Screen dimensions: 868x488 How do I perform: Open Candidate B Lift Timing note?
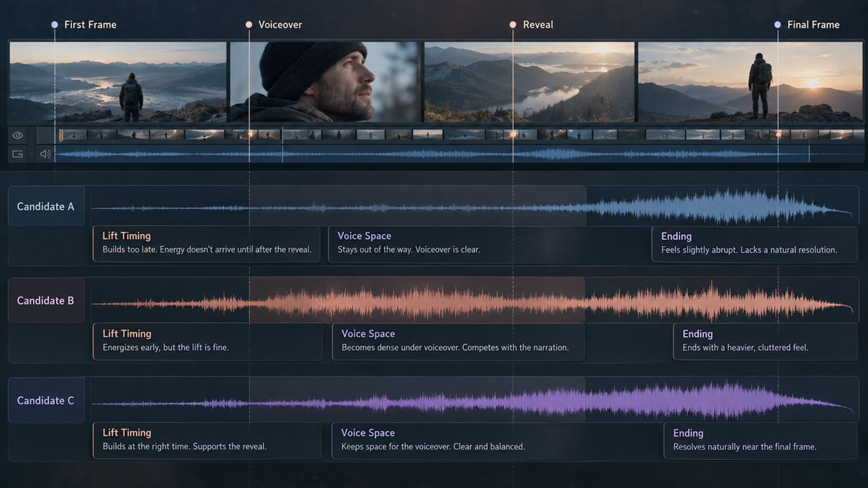coord(208,342)
